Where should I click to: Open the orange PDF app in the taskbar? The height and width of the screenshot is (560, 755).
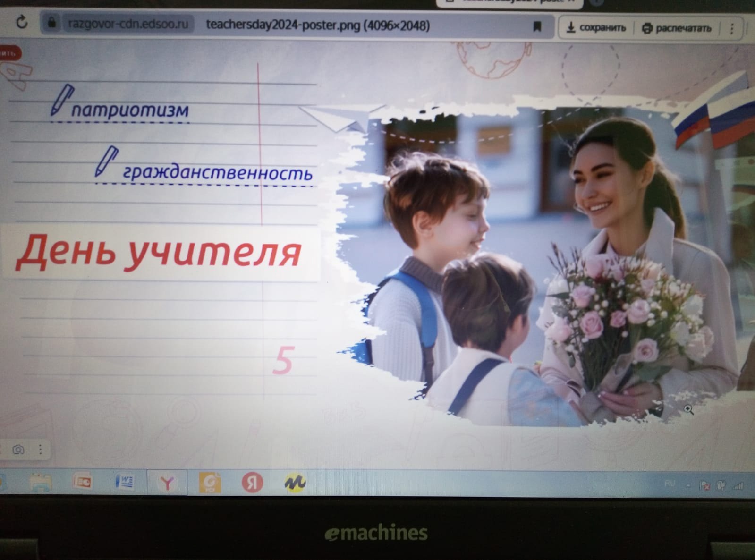[210, 483]
